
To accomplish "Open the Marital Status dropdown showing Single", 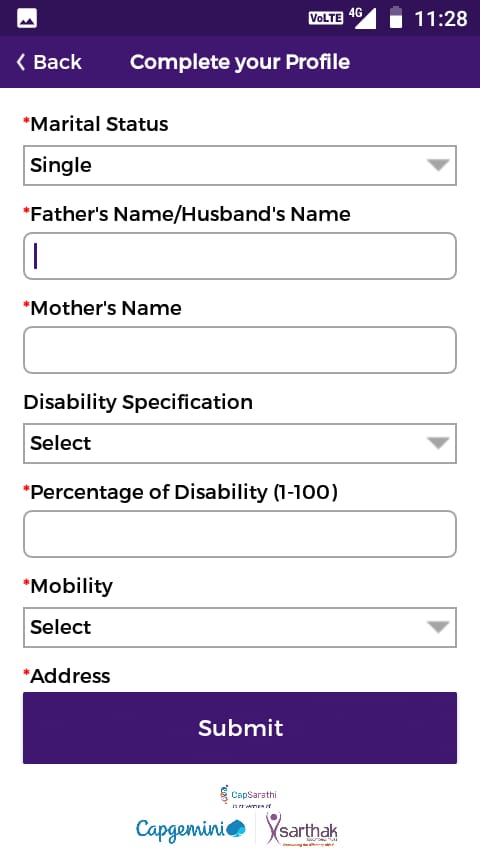I will point(240,166).
